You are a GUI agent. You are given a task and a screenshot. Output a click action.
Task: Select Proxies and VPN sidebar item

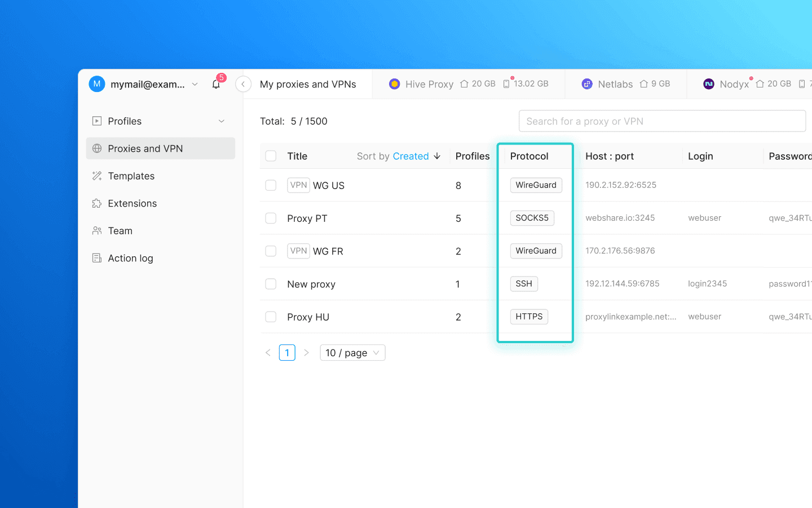161,148
